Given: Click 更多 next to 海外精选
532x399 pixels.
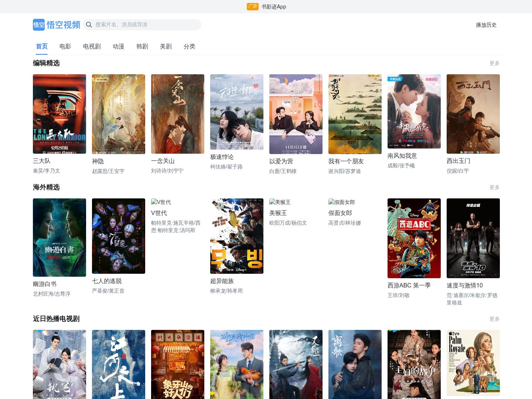Looking at the screenshot, I should tap(494, 187).
